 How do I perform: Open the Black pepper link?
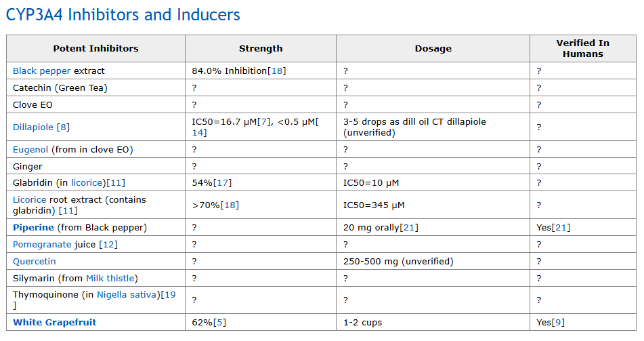41,71
